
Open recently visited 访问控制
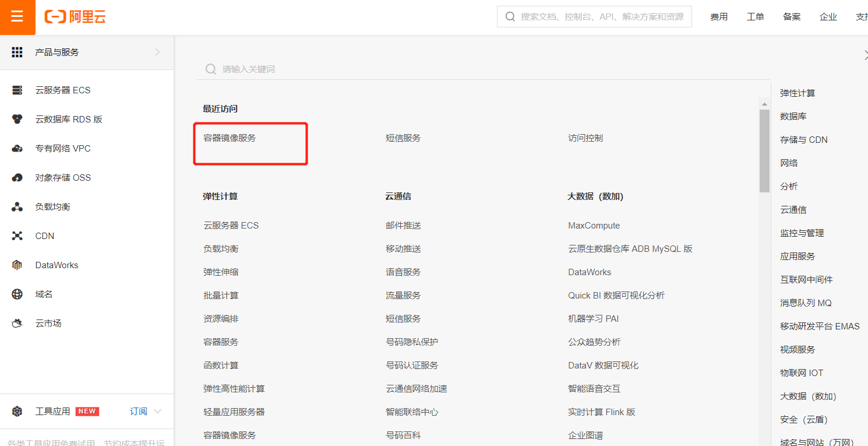[585, 138]
